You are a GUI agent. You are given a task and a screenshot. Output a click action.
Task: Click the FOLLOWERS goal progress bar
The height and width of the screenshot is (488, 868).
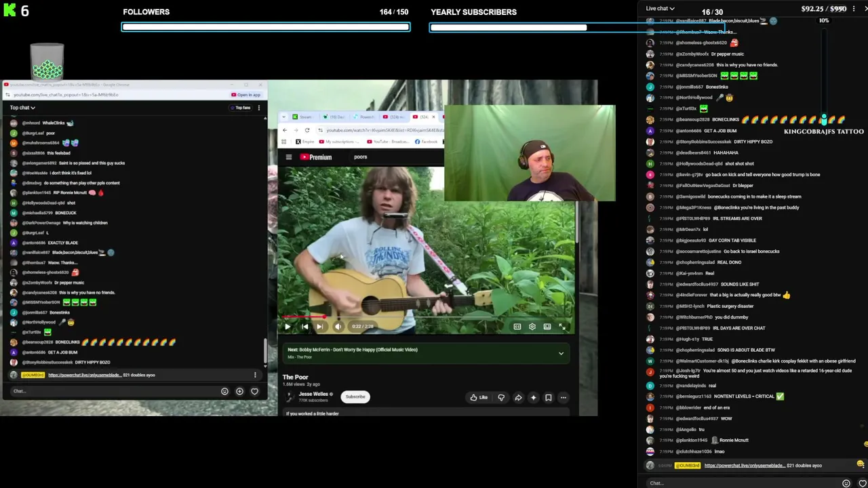pyautogui.click(x=266, y=27)
